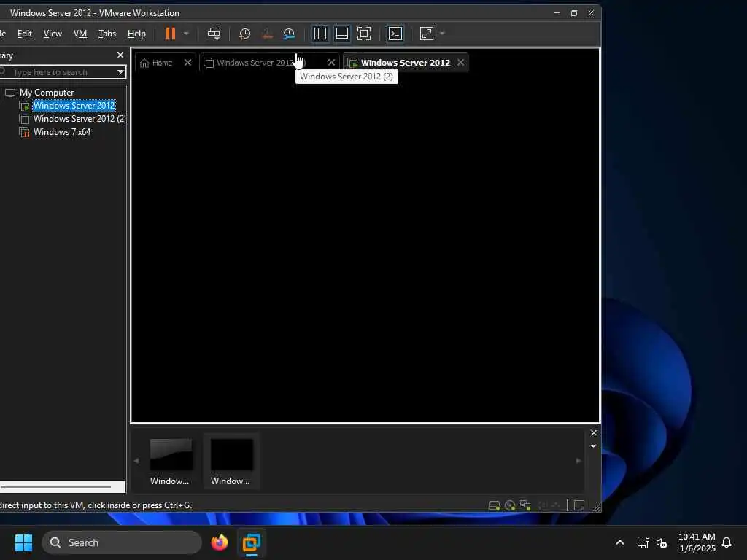Close the Home tab
747x560 pixels.
[187, 63]
